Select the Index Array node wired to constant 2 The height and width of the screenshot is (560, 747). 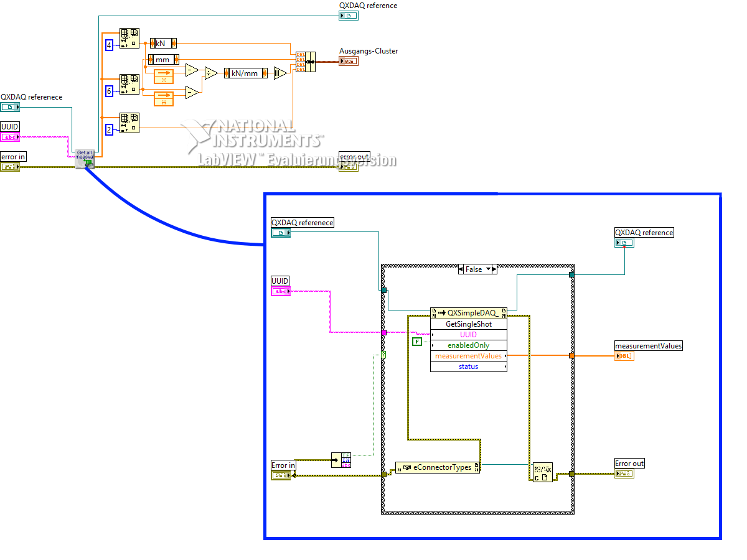[129, 123]
